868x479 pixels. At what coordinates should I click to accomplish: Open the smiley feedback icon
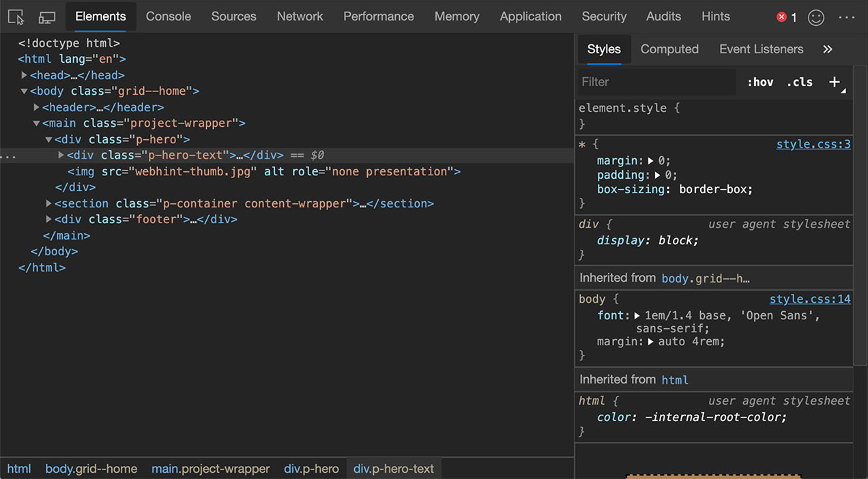[816, 17]
